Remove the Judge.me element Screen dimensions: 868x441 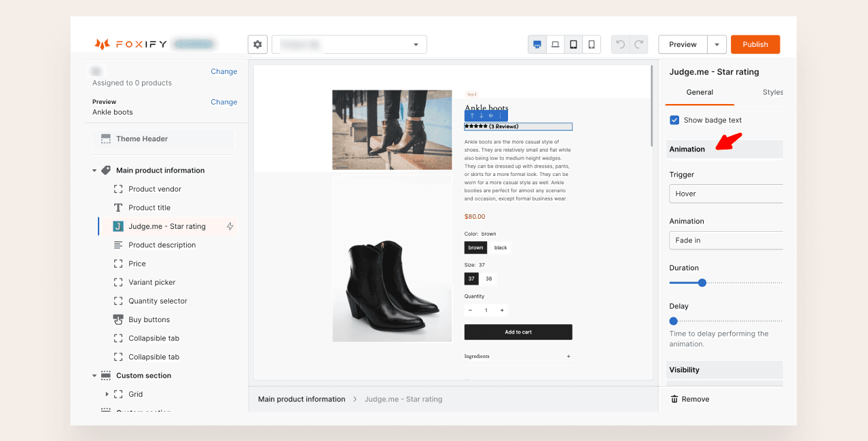690,400
